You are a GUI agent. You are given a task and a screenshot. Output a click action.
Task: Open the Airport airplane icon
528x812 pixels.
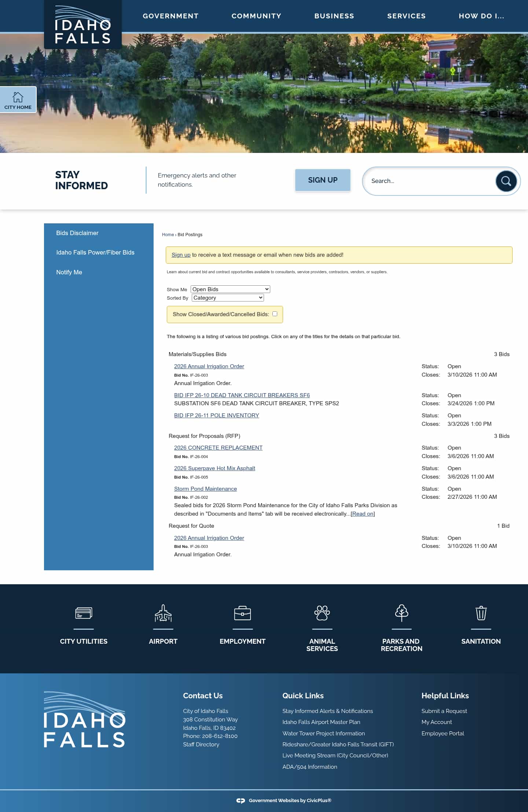[163, 613]
